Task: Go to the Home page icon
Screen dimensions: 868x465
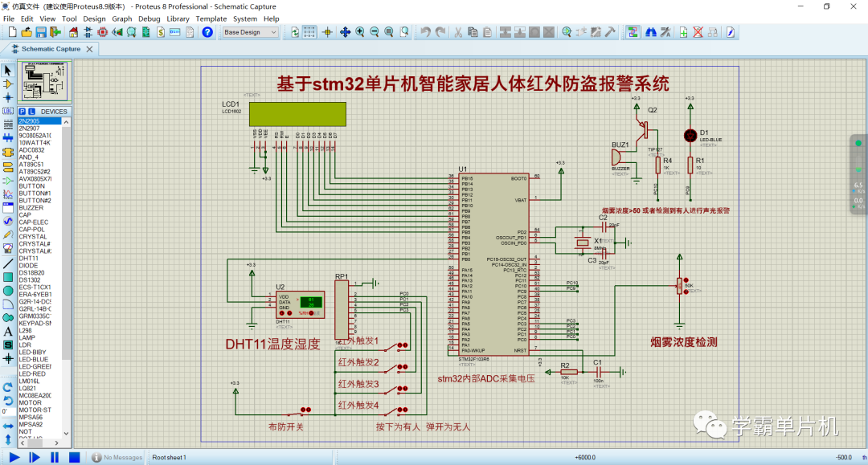Action: tap(73, 32)
